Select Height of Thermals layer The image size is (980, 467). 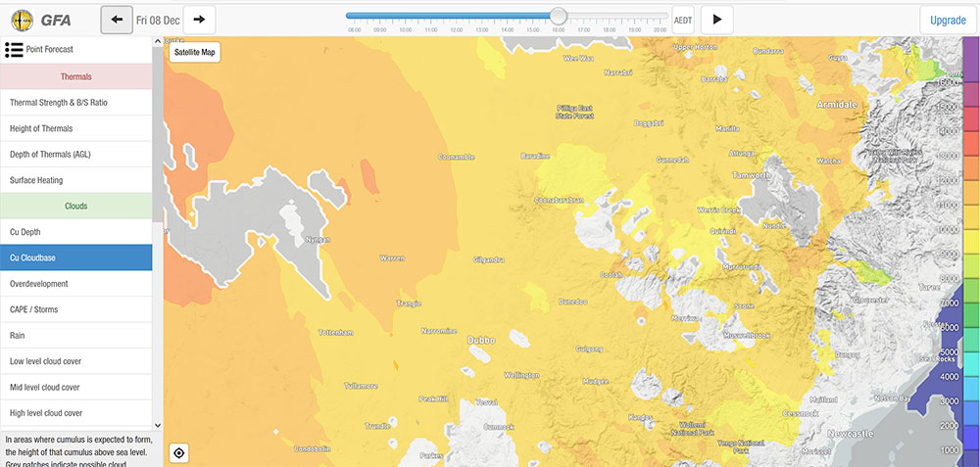point(75,128)
